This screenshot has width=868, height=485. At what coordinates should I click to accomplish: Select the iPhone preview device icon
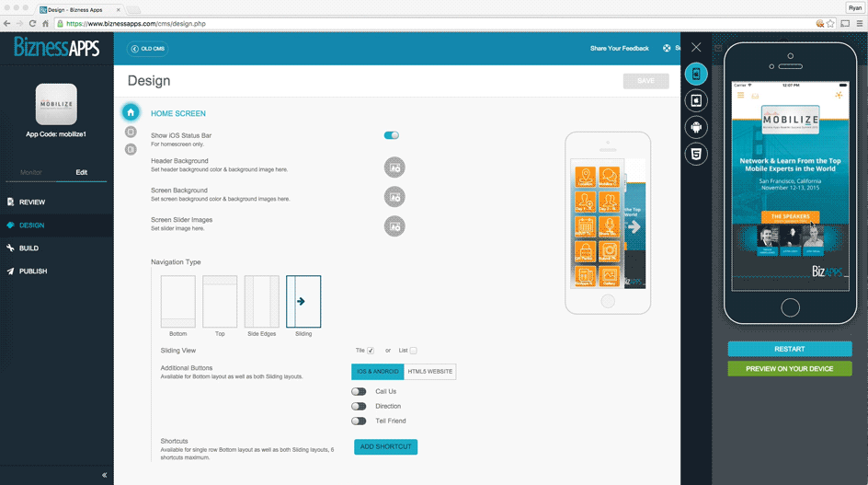[x=696, y=74]
